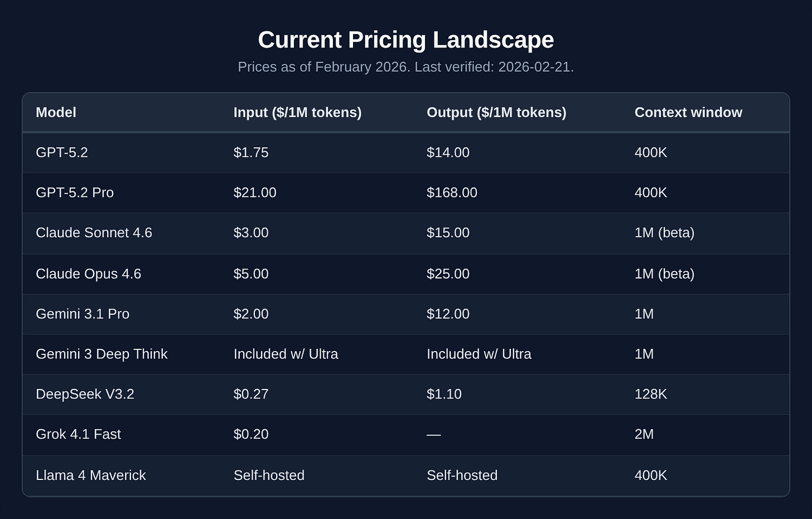Click the GPT-5.2 Pro row name

point(75,193)
